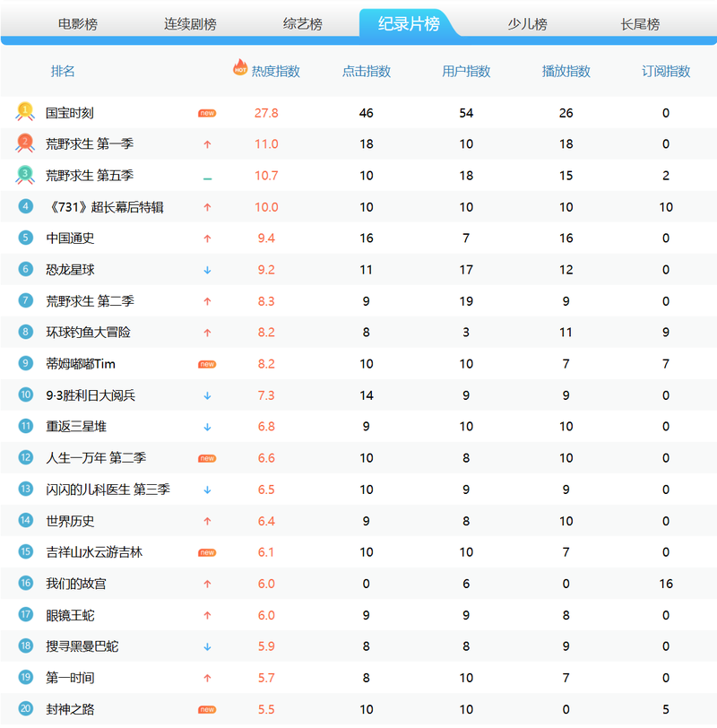Click the new badge beside 蒂姆嘟嘟Tim
Image resolution: width=717 pixels, height=728 pixels.
(207, 364)
